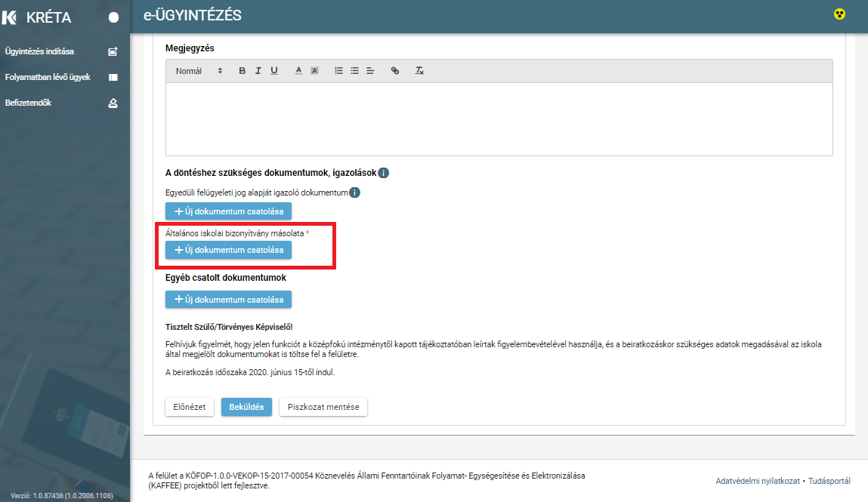Click info icon beside szükséges dokumentumok heading

383,173
